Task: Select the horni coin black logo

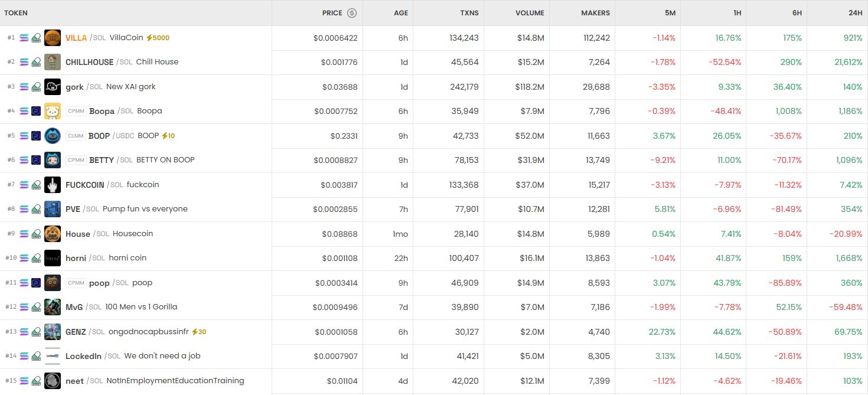Action: [53, 258]
